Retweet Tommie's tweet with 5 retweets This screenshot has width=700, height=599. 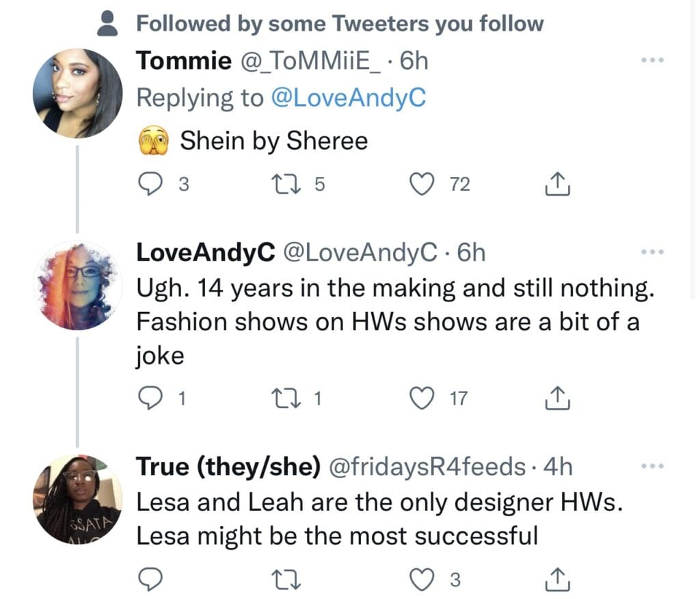click(286, 182)
